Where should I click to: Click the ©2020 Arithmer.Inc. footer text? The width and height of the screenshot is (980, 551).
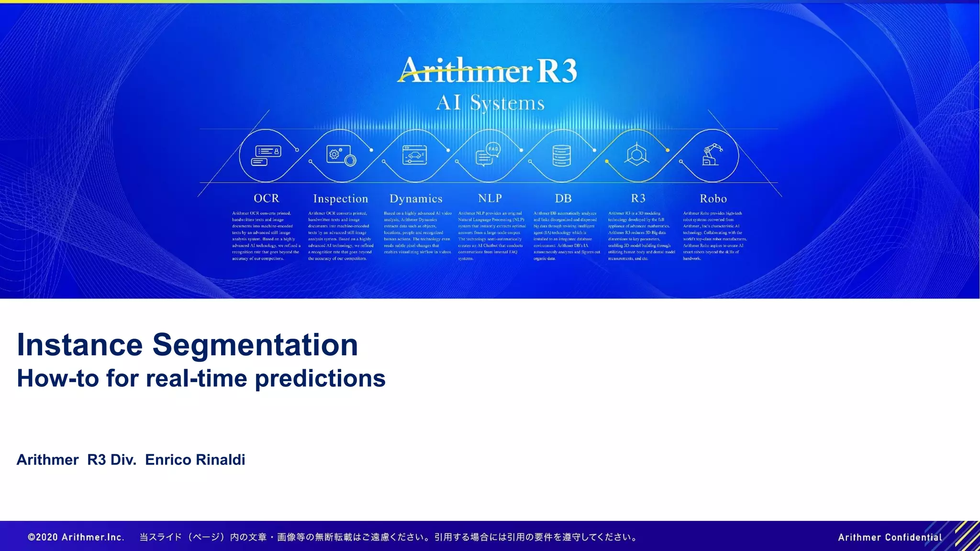pyautogui.click(x=76, y=537)
